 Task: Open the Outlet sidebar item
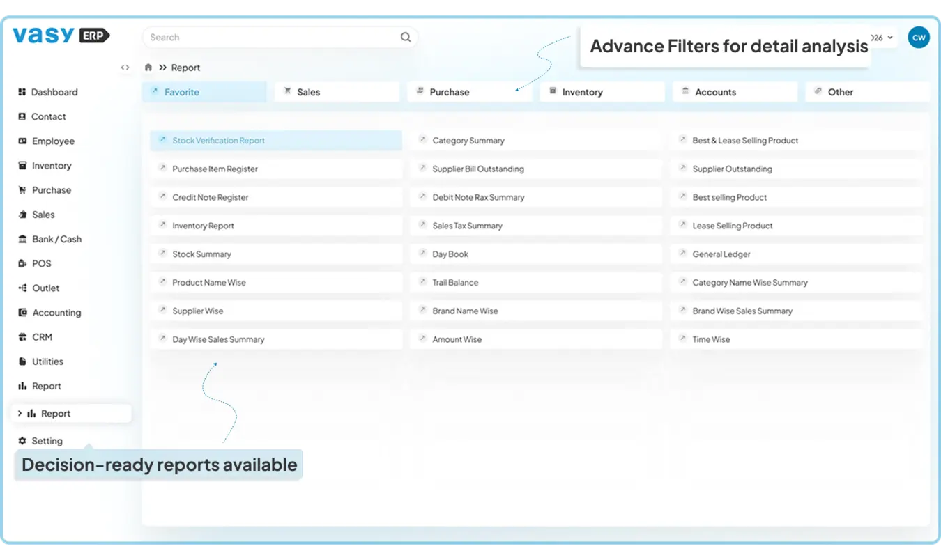45,288
